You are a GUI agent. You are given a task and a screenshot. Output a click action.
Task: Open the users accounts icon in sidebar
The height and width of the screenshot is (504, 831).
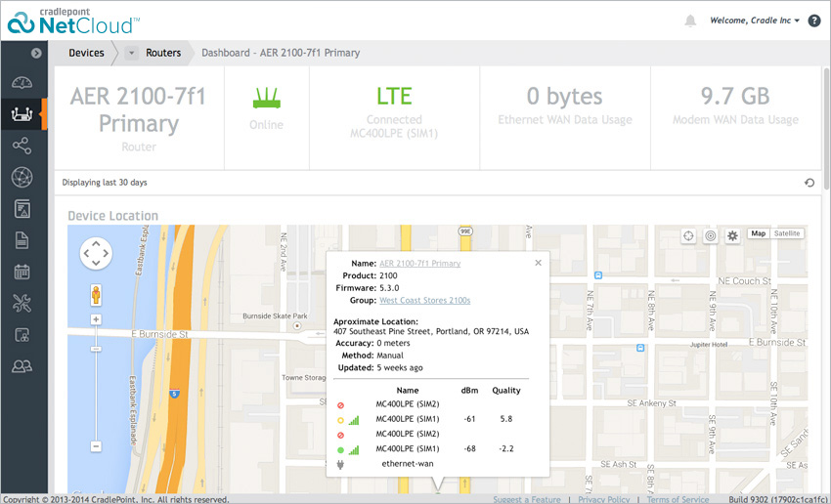click(22, 366)
